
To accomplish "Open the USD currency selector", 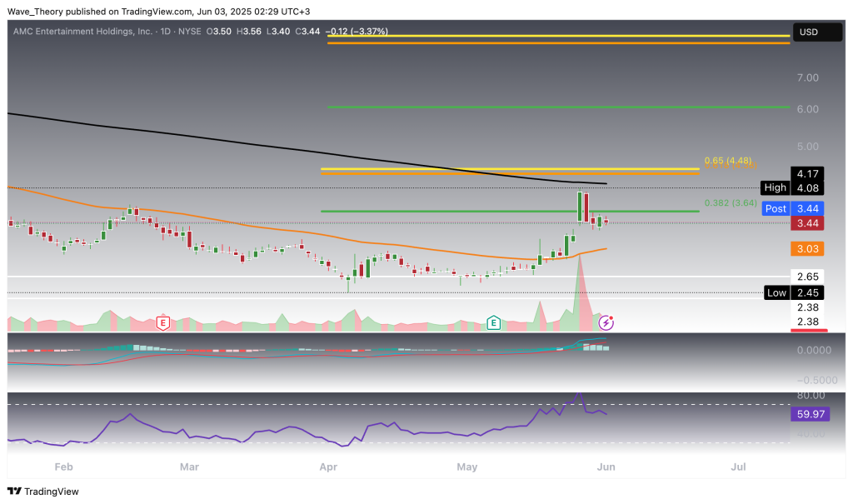I will [817, 32].
